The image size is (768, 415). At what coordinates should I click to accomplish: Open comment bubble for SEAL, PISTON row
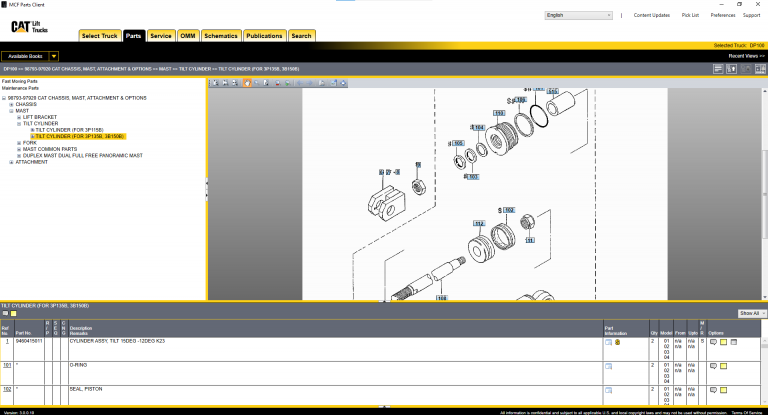point(713,390)
